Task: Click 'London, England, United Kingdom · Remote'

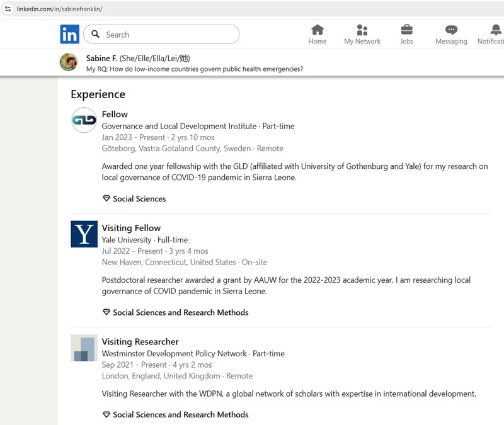Action: coord(177,376)
